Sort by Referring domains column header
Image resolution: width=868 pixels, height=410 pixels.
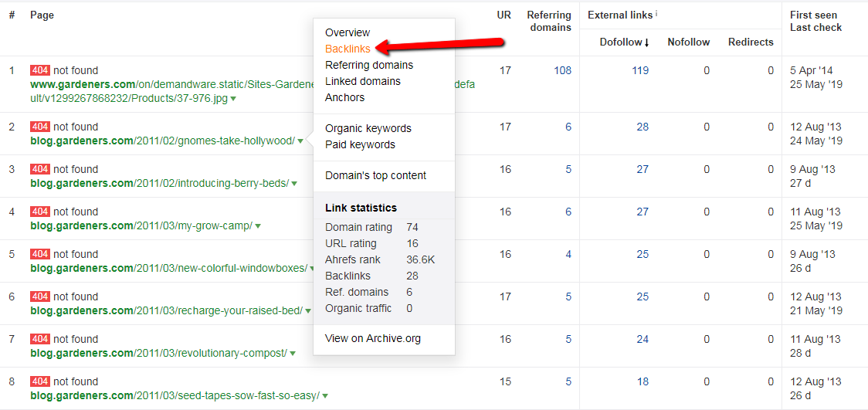(549, 22)
